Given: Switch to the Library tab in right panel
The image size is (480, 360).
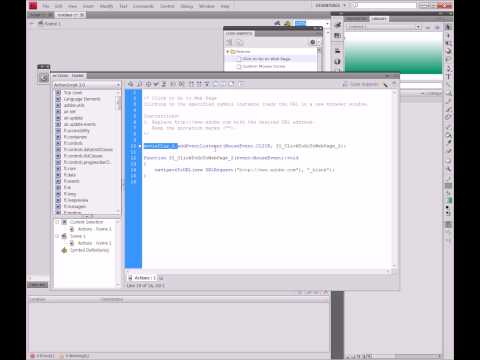Looking at the screenshot, I should pyautogui.click(x=379, y=19).
